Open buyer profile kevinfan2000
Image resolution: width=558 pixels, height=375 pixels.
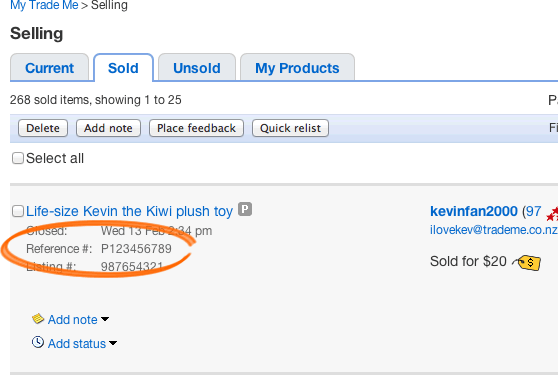click(474, 211)
